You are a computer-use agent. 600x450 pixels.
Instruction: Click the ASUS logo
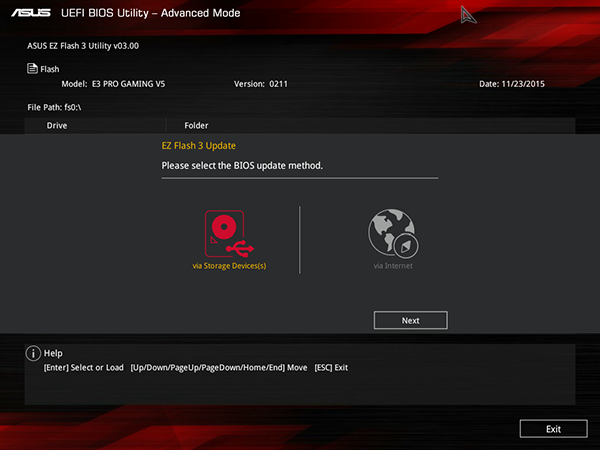[31, 13]
